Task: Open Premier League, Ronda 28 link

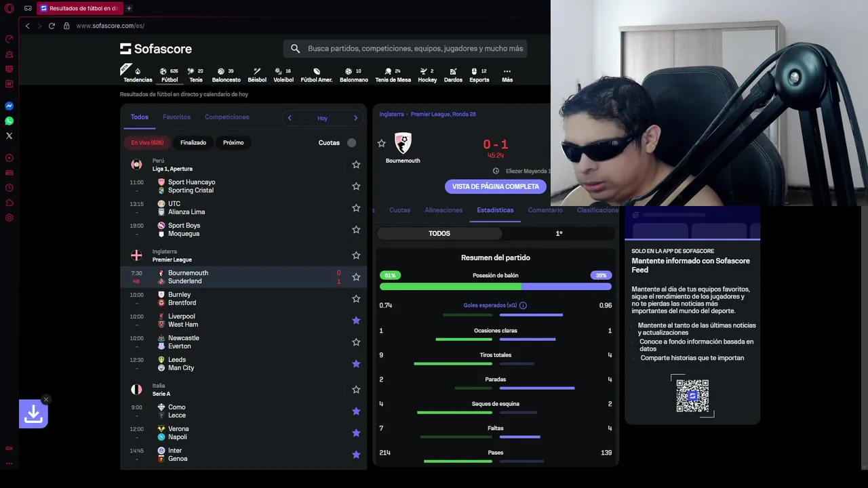Action: pyautogui.click(x=443, y=115)
